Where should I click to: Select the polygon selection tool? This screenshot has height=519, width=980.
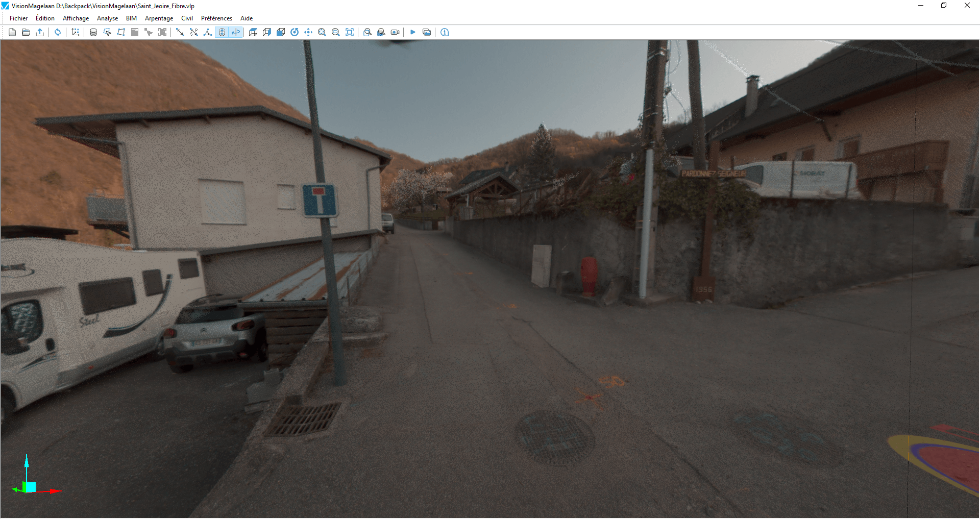pyautogui.click(x=121, y=32)
